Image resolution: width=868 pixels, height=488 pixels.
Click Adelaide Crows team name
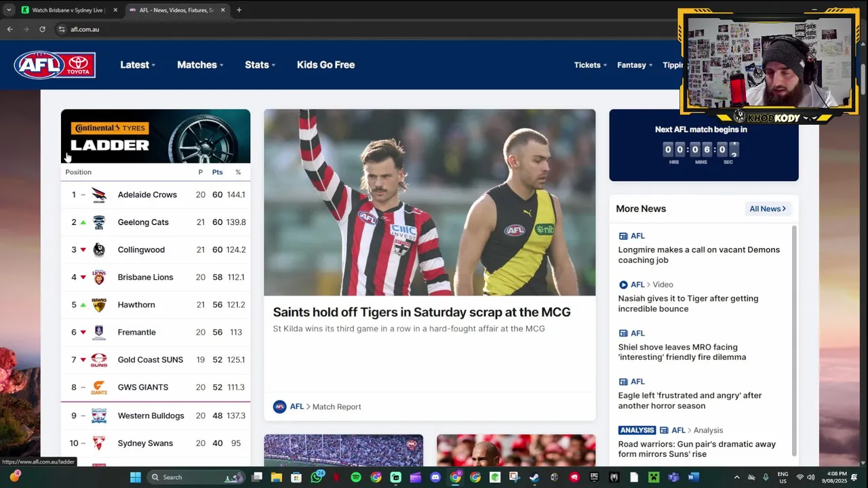click(147, 195)
